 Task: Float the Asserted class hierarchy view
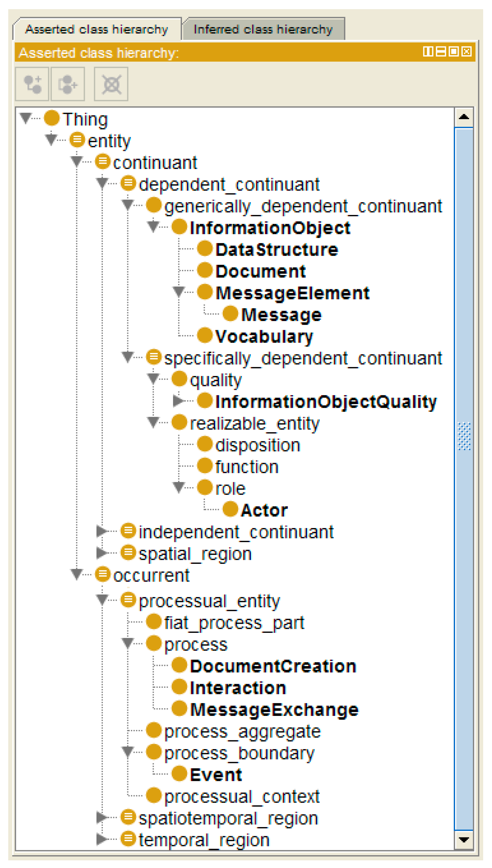[454, 52]
